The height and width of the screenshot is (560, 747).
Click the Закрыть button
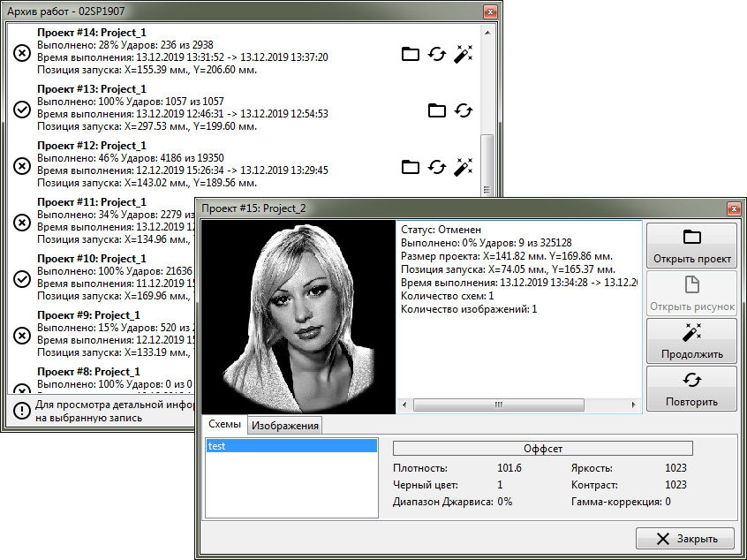pyautogui.click(x=685, y=539)
